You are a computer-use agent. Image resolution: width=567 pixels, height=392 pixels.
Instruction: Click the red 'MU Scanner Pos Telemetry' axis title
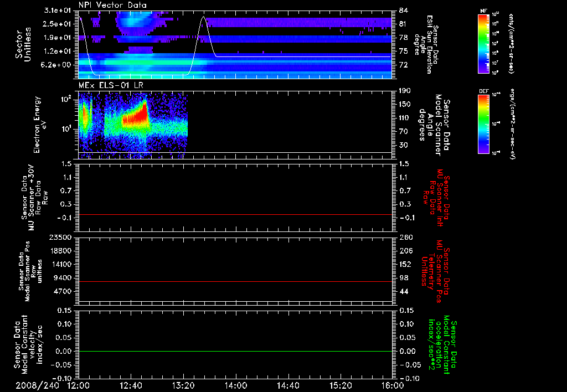tap(435, 271)
